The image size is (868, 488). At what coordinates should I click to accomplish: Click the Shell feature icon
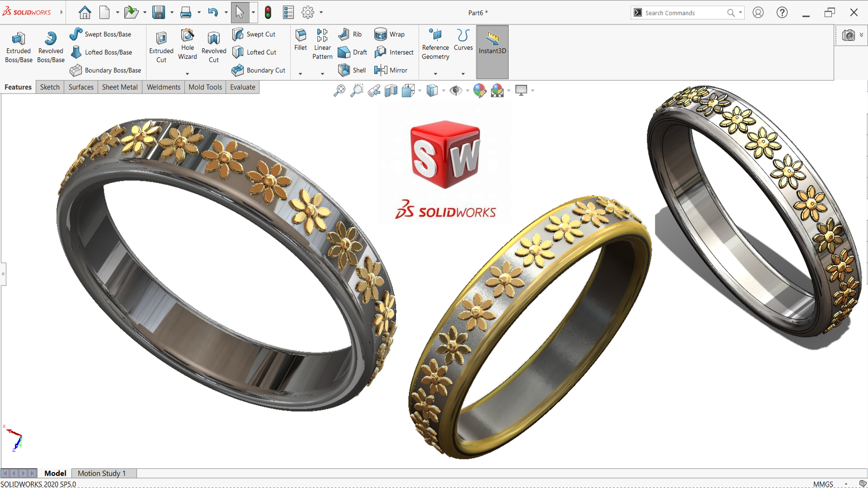coord(352,70)
